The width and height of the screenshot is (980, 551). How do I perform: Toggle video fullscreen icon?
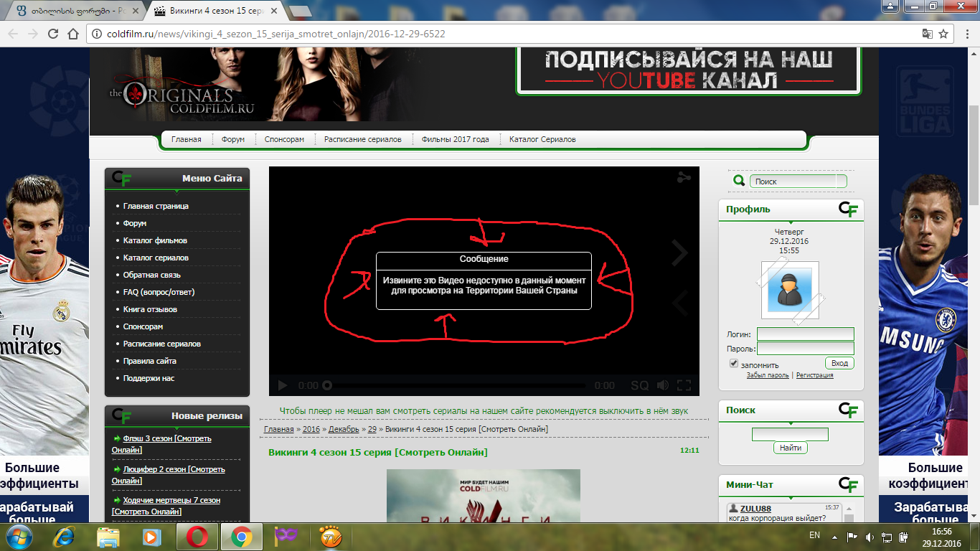(684, 385)
